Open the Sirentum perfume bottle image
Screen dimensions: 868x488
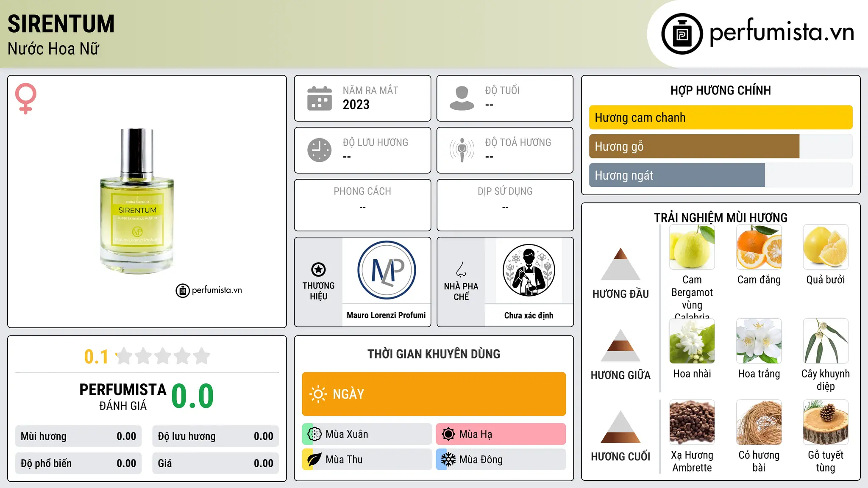click(x=137, y=201)
